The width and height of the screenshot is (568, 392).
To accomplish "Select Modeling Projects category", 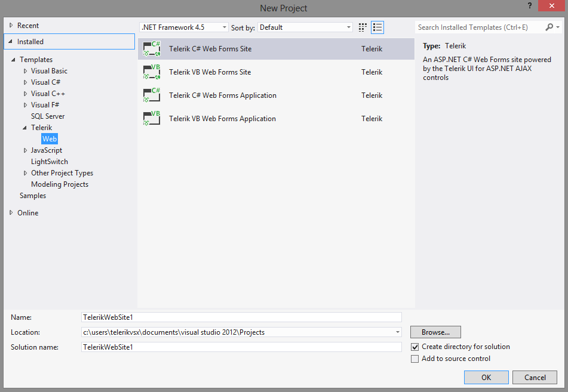I will click(x=60, y=184).
